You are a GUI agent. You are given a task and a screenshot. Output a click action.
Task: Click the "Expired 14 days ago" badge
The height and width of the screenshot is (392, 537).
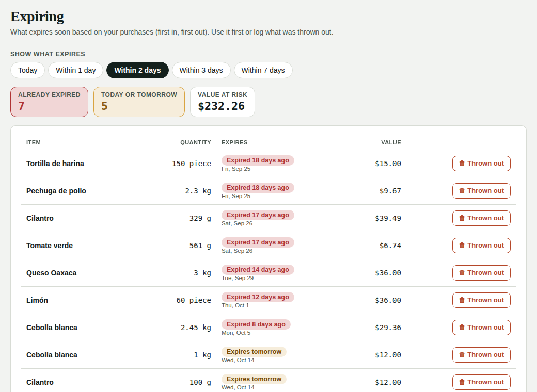pyautogui.click(x=258, y=270)
